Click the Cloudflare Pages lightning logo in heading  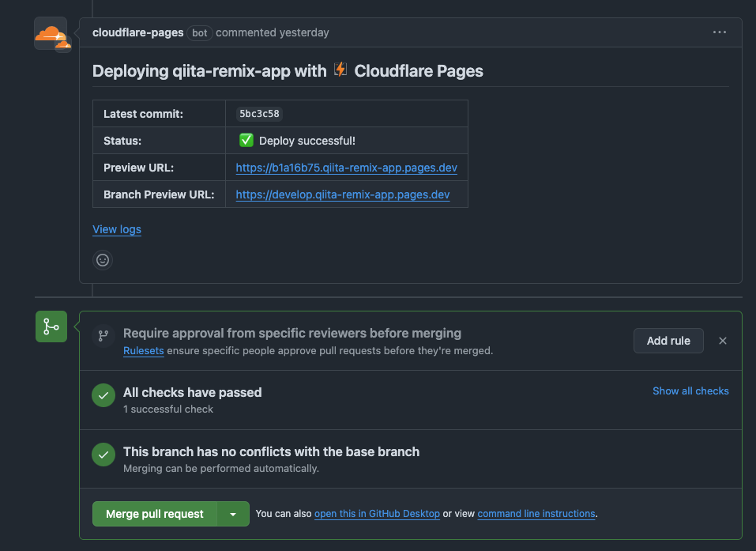[340, 70]
